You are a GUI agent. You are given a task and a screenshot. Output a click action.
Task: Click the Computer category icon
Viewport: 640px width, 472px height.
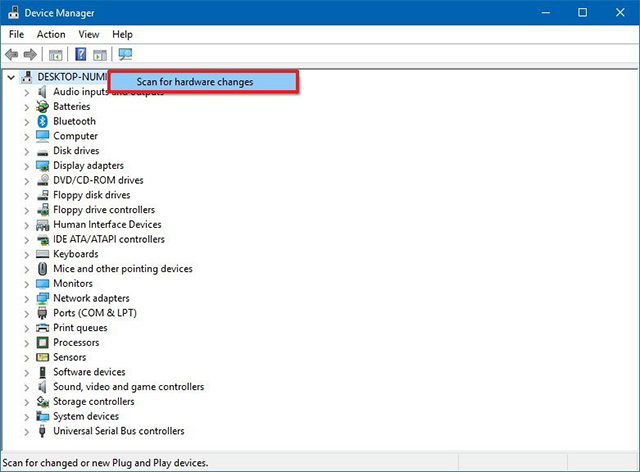point(42,136)
